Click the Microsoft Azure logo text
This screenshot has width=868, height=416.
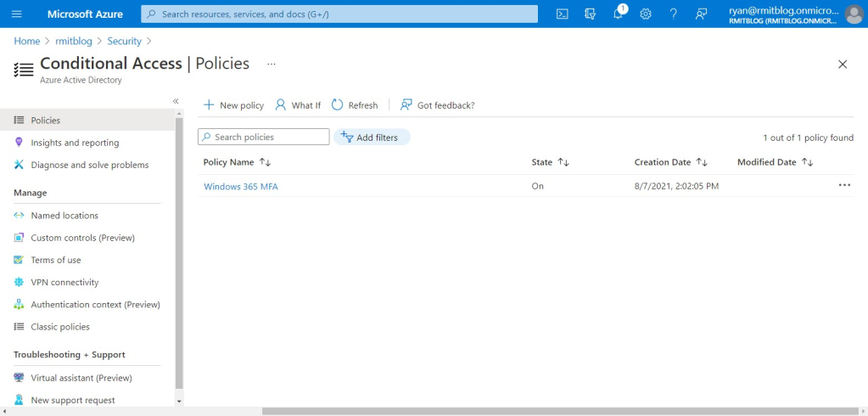coord(85,14)
